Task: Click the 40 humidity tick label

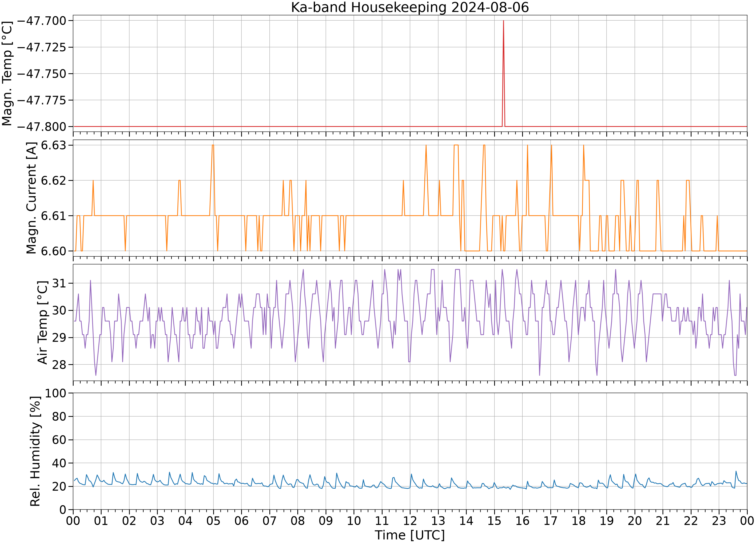Action: point(59,463)
